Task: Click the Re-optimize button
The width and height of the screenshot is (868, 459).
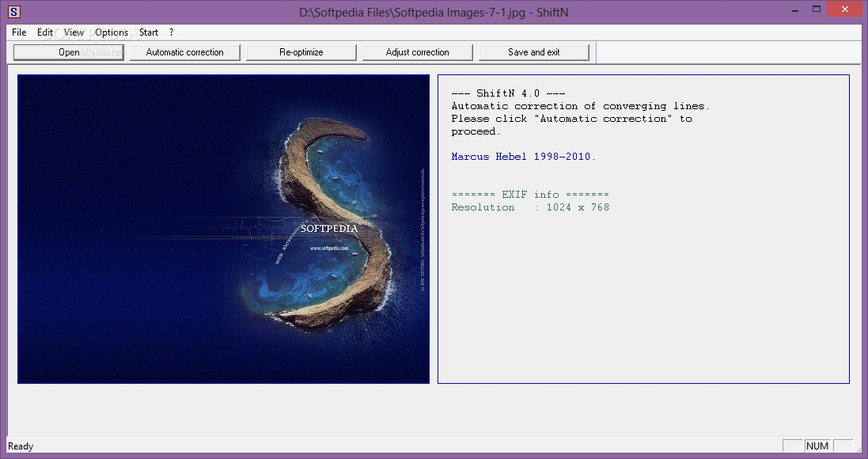Action: tap(301, 52)
